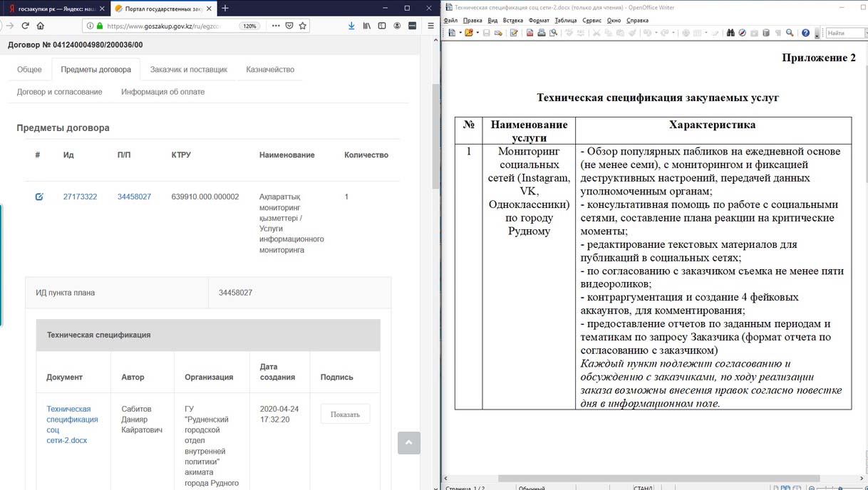Open Navigator compass icon in Writer

point(742,33)
